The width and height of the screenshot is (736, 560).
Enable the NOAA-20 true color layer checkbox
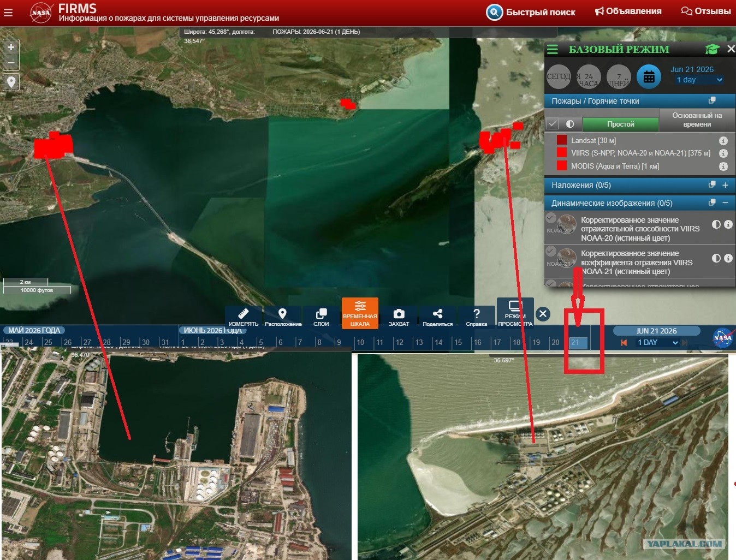click(550, 218)
